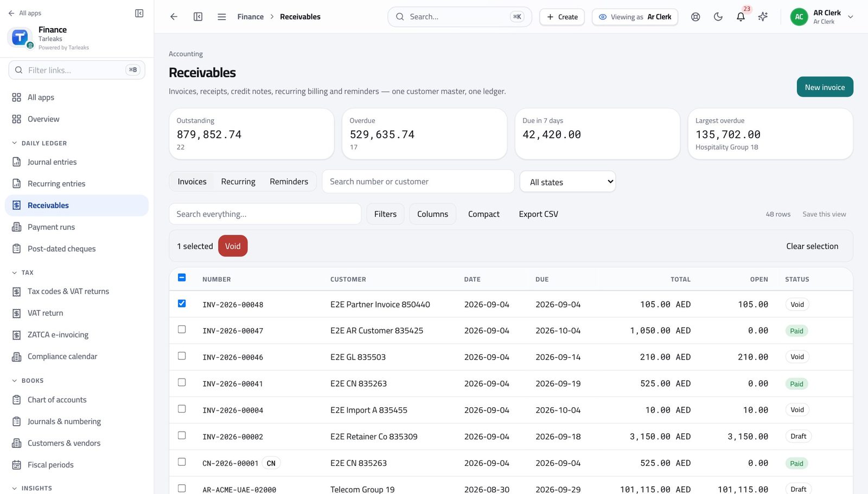Uncheck the INV-2026-00048 row checkbox
Viewport: 868px width, 494px height.
(x=182, y=304)
